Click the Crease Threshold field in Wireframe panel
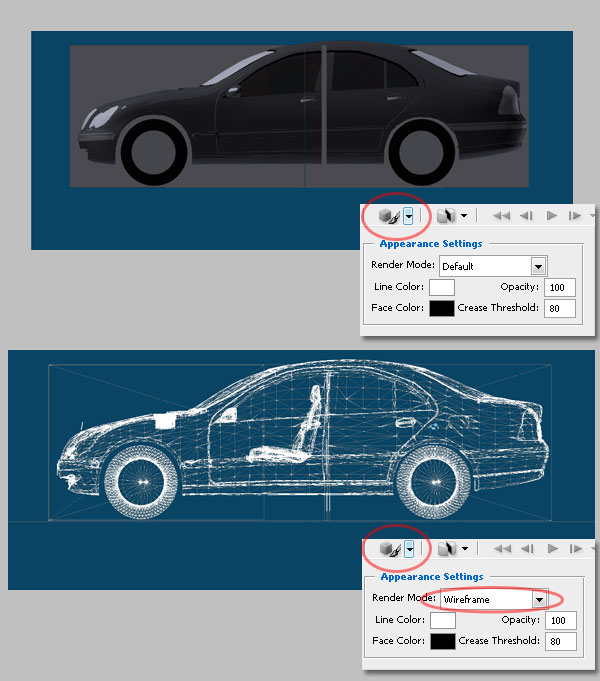The height and width of the screenshot is (681, 600). point(561,641)
